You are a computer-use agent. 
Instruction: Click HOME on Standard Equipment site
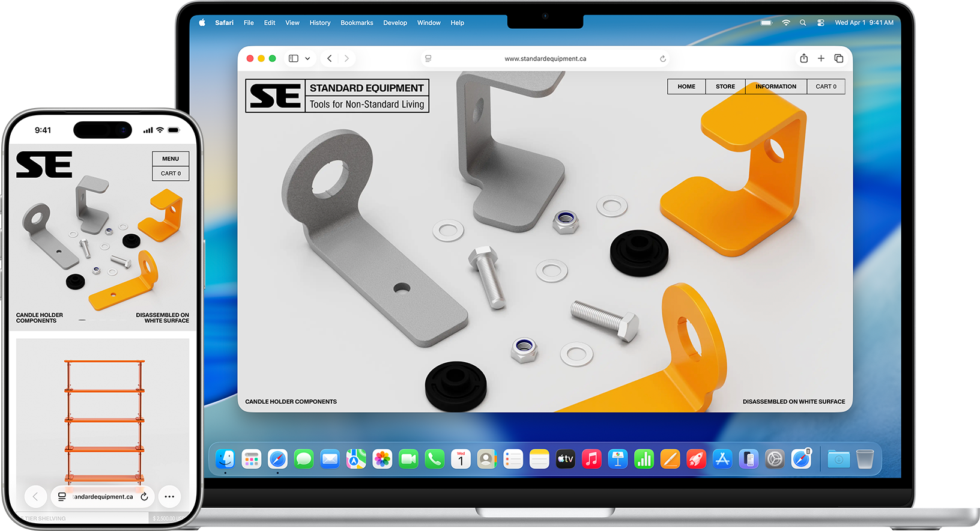point(686,86)
